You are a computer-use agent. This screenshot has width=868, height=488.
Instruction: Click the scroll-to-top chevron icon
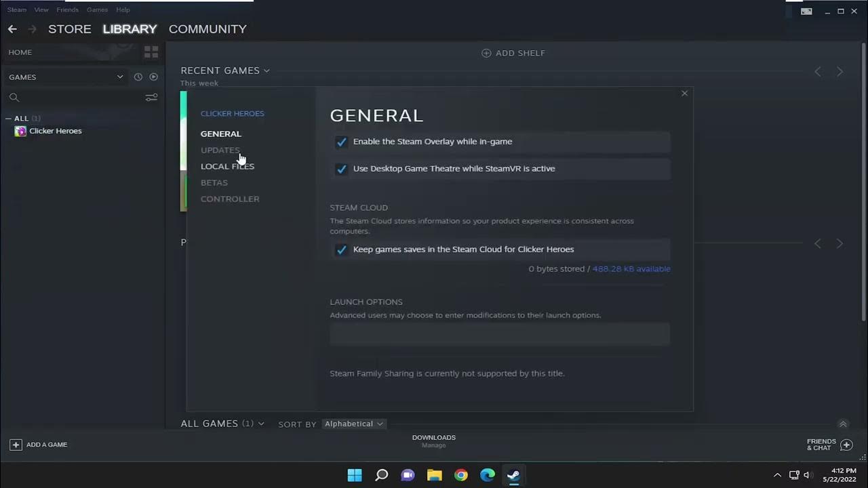[x=843, y=424]
